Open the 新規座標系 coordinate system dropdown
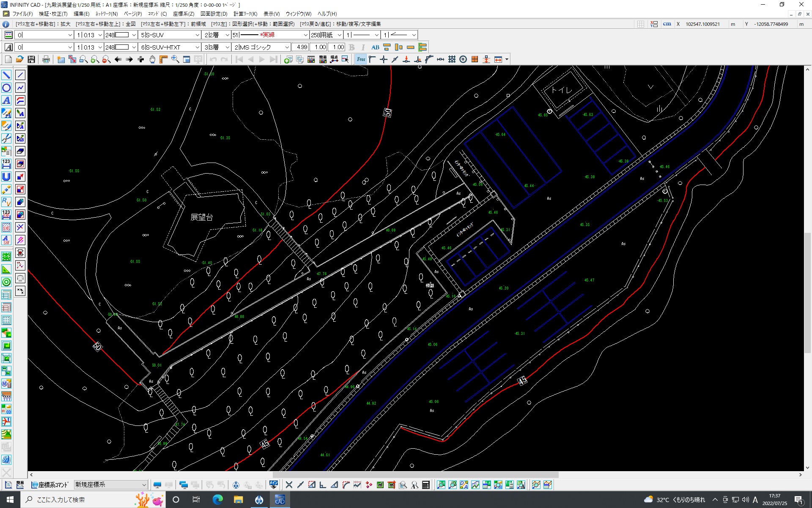Viewport: 812px width, 508px height. [111, 485]
